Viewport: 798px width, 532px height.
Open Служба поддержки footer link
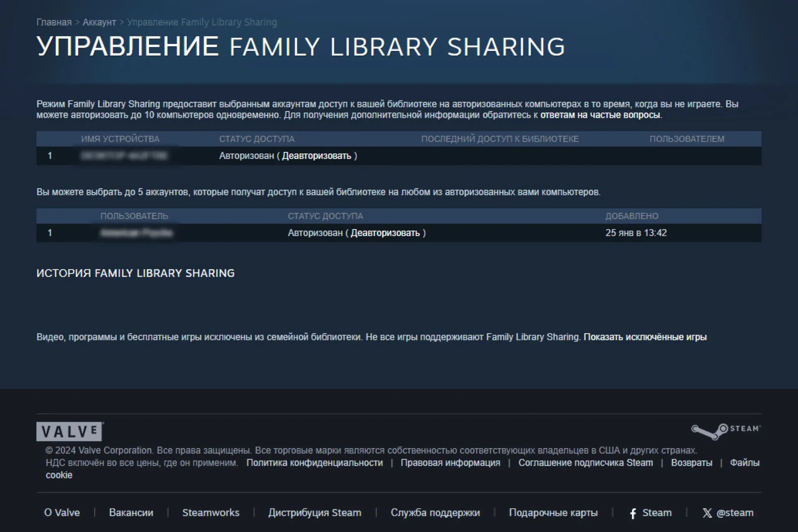[435, 512]
